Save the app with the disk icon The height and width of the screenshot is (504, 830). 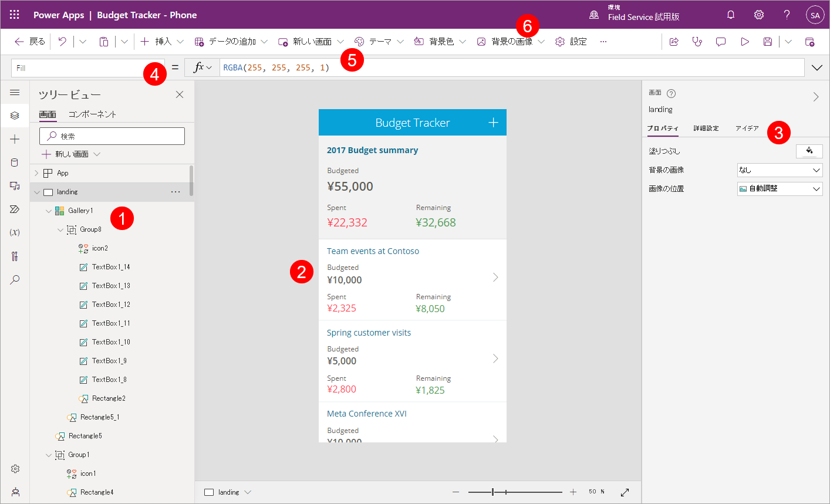coord(768,42)
